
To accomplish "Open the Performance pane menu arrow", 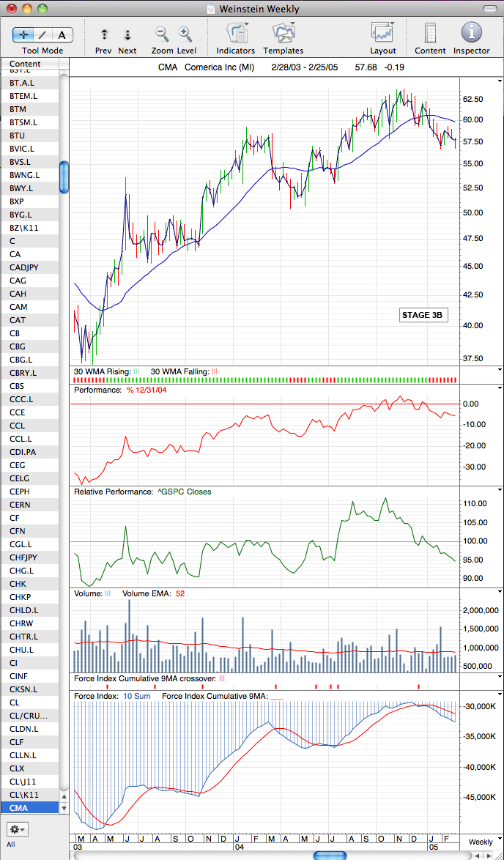I will pos(500,388).
